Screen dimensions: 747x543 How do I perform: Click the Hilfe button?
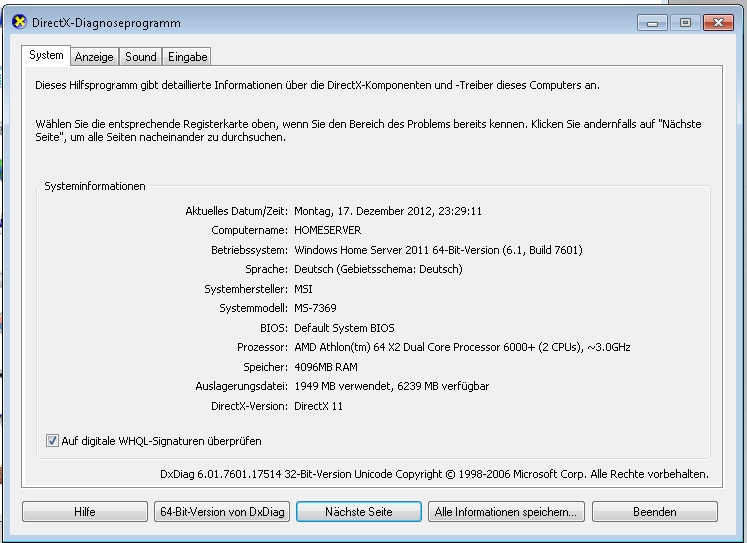point(85,512)
